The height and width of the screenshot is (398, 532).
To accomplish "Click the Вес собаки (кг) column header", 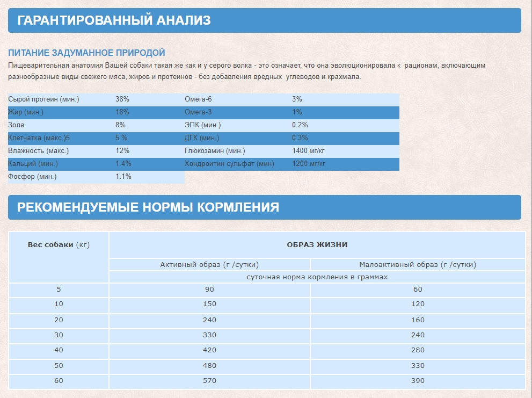I will tap(59, 257).
